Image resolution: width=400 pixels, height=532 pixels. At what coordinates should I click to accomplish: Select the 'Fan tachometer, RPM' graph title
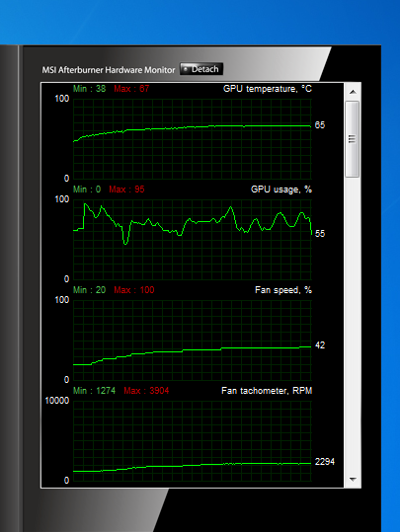[267, 391]
